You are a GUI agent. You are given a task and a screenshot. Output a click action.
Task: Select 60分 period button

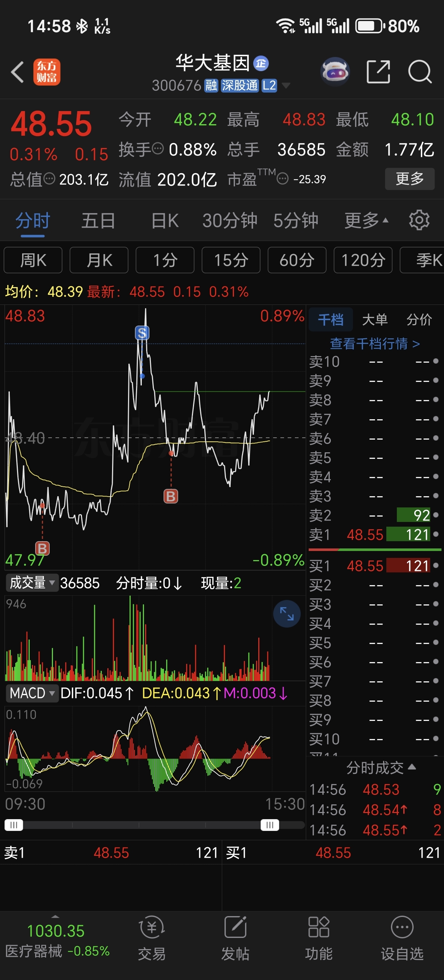[297, 260]
